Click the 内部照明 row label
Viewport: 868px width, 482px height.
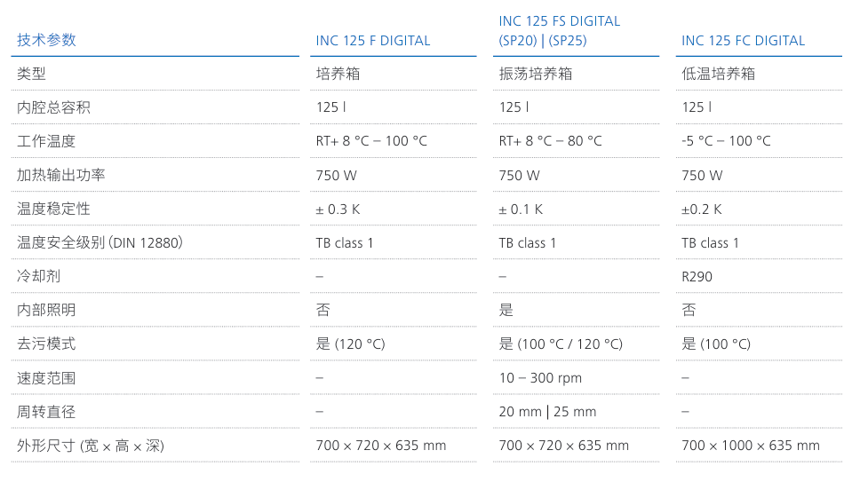point(46,310)
